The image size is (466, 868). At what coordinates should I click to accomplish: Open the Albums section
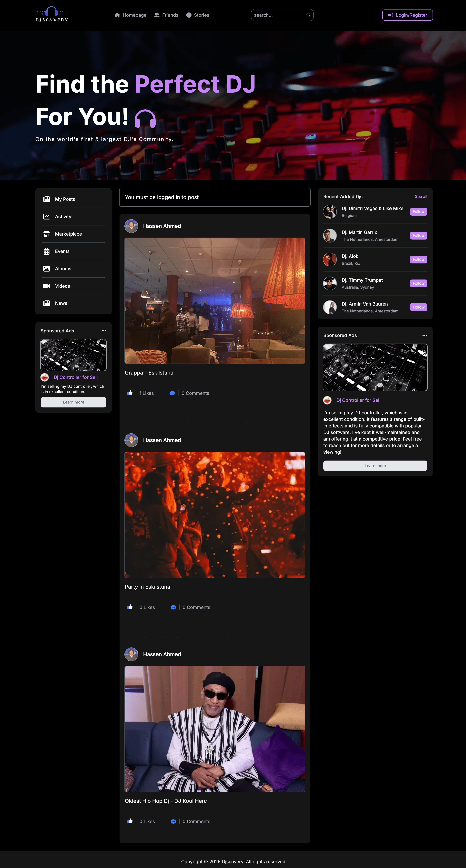tap(63, 269)
